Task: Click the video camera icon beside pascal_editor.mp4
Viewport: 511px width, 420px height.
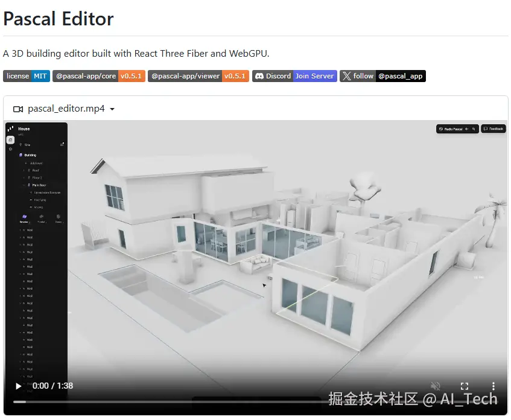Action: [18, 109]
